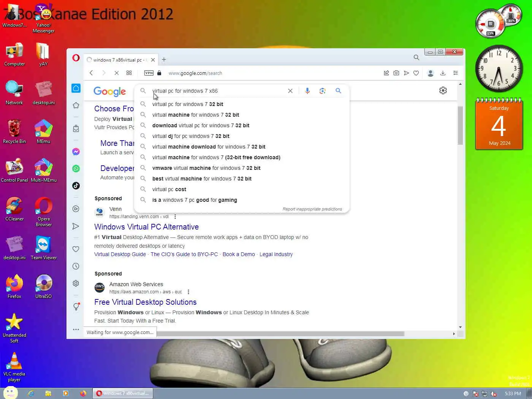Go back to previous page
Screen dimensions: 532x399
pyautogui.click(x=91, y=73)
